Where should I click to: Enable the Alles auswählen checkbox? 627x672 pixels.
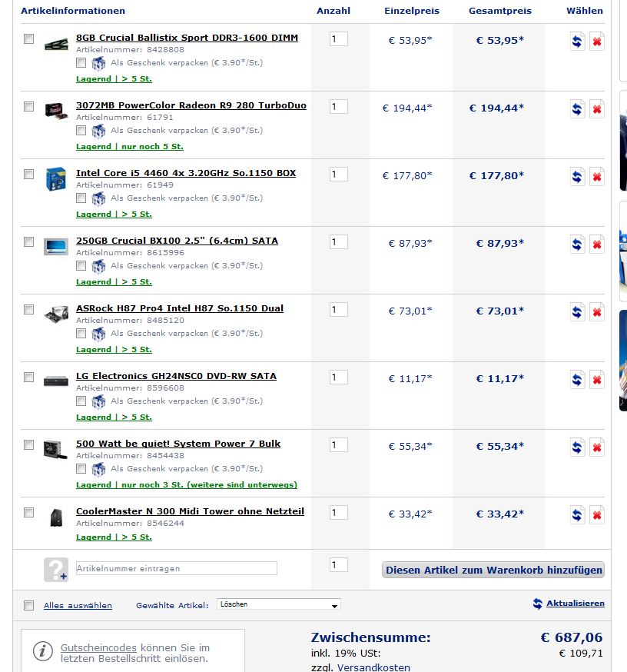point(28,606)
